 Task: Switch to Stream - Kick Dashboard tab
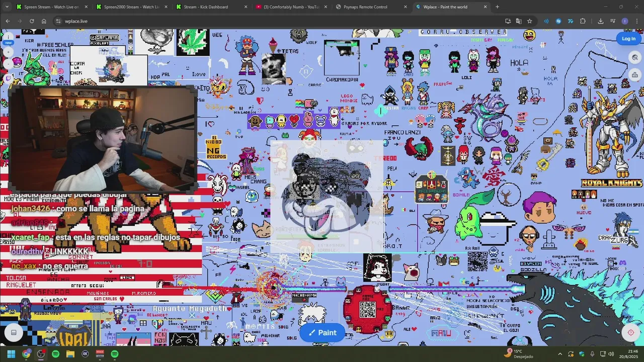[x=212, y=7]
